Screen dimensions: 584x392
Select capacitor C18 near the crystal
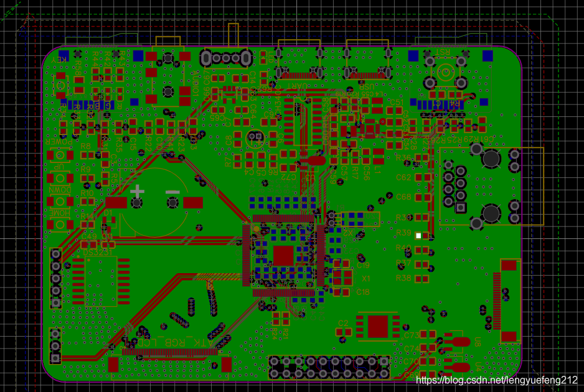point(342,292)
